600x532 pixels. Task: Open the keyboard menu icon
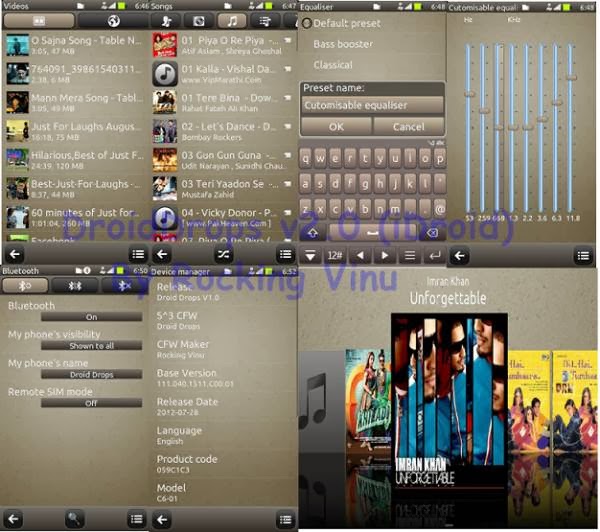click(x=410, y=255)
